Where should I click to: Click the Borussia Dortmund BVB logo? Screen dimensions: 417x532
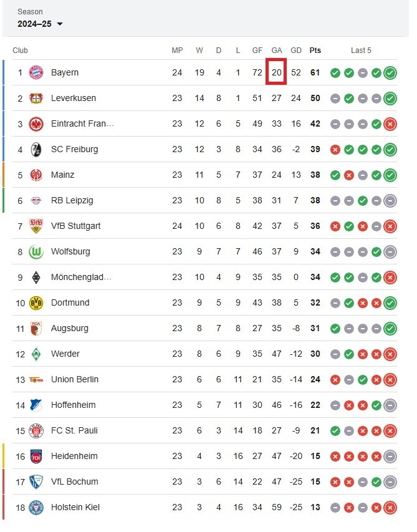36,302
